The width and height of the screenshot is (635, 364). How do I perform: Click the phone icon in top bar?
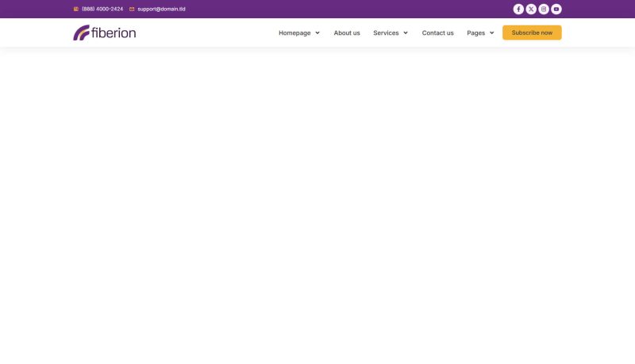click(76, 10)
